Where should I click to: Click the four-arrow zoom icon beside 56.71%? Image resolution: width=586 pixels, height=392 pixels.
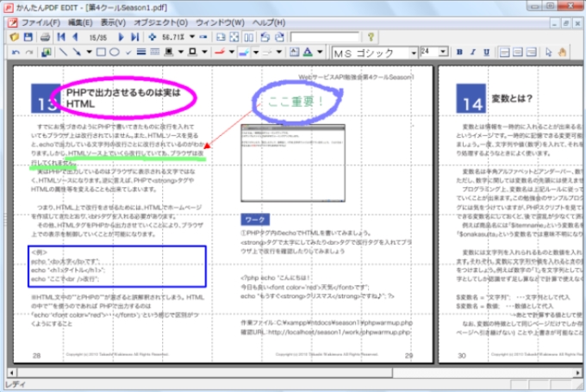click(153, 37)
